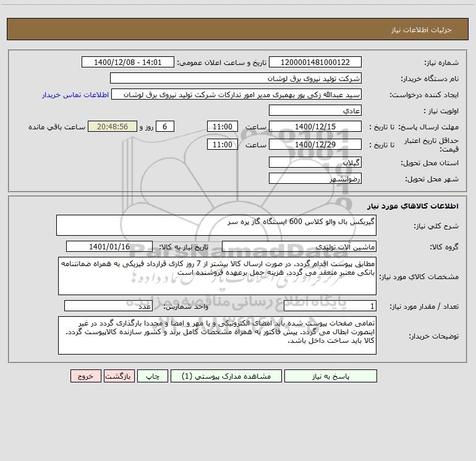476x461 pixels.
Task: Click the need date field 1401/01/16
Action: [109, 246]
